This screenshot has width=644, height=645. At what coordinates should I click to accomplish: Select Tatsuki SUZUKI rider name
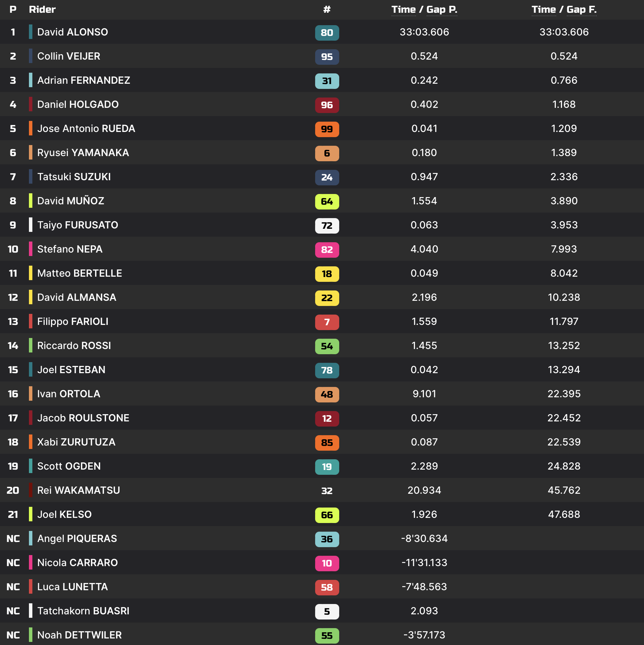[74, 177]
